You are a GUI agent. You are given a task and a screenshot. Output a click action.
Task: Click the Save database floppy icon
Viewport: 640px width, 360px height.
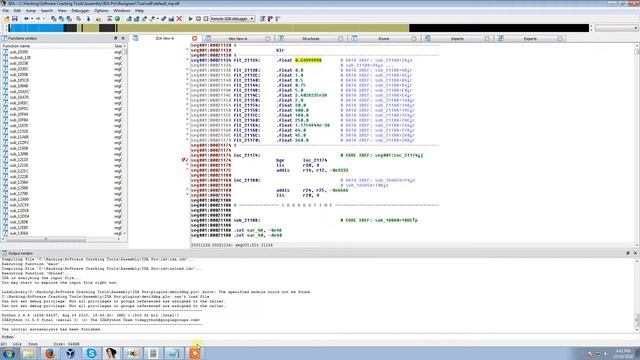(x=15, y=19)
